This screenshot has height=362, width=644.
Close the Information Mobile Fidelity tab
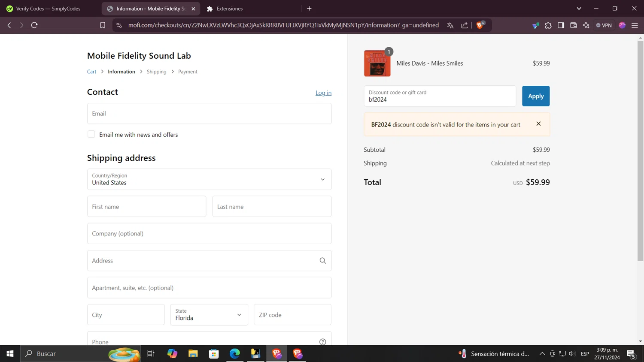coord(193,9)
